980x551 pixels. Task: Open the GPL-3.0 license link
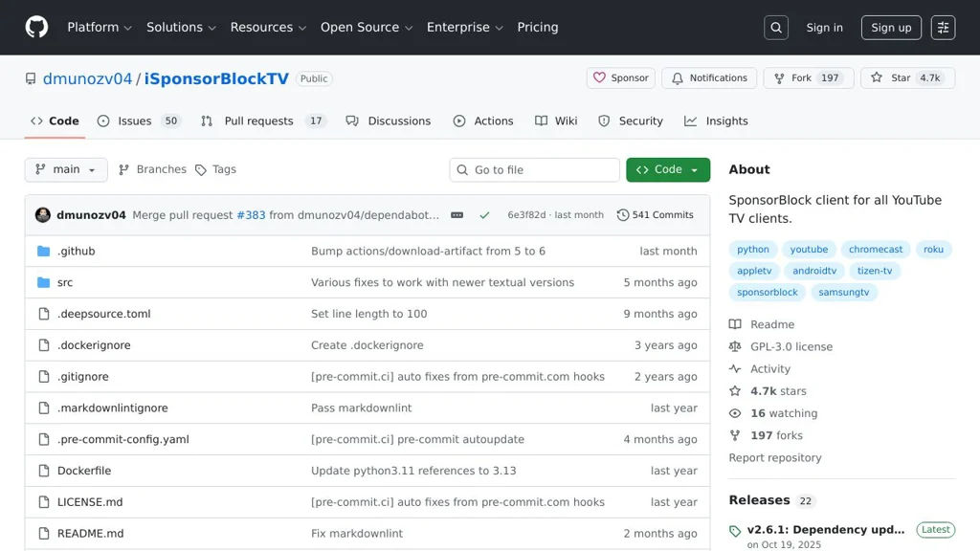(791, 346)
